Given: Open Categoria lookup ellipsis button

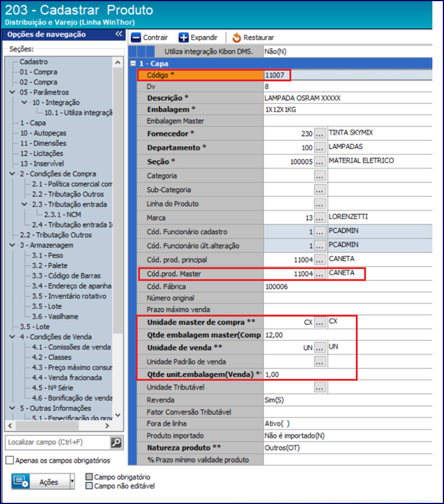Looking at the screenshot, I should tap(320, 176).
